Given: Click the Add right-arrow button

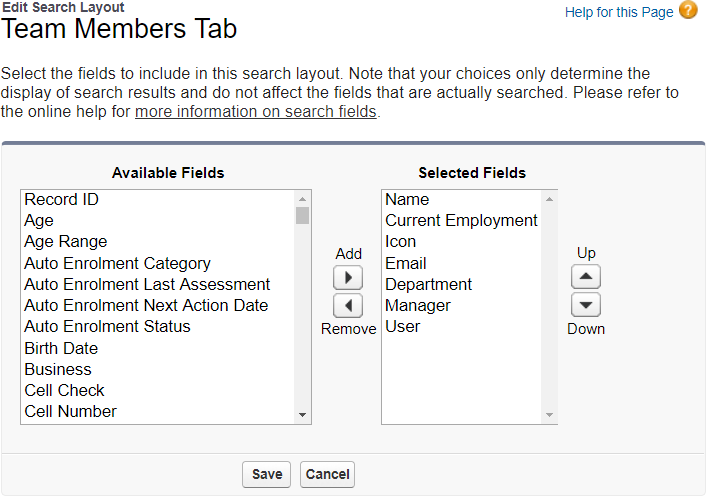Looking at the screenshot, I should click(347, 278).
